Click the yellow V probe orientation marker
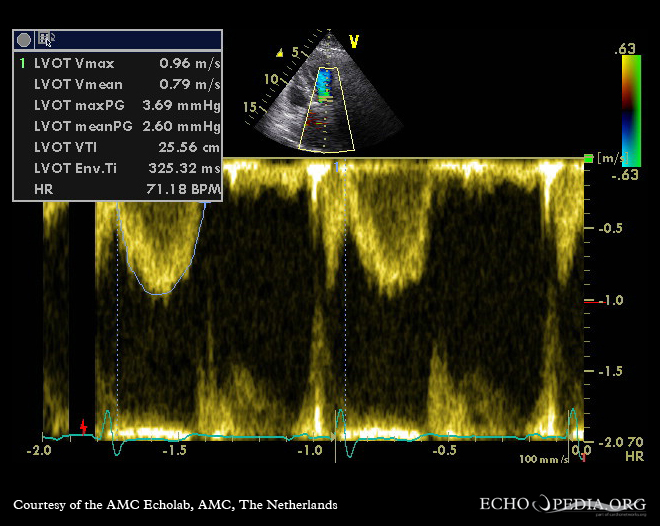The image size is (660, 526). [353, 41]
